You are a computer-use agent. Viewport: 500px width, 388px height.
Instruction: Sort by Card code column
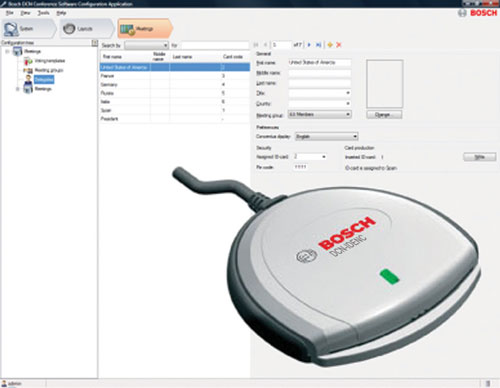235,56
